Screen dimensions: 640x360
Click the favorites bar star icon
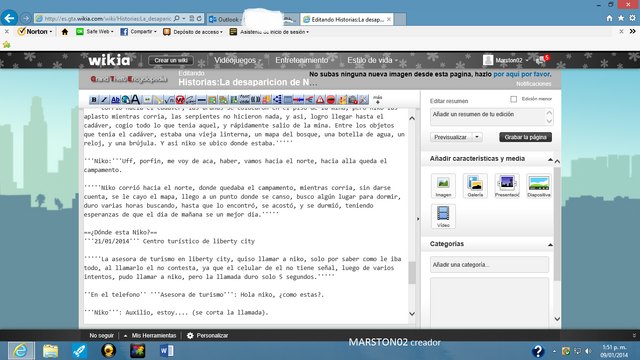coord(7,44)
